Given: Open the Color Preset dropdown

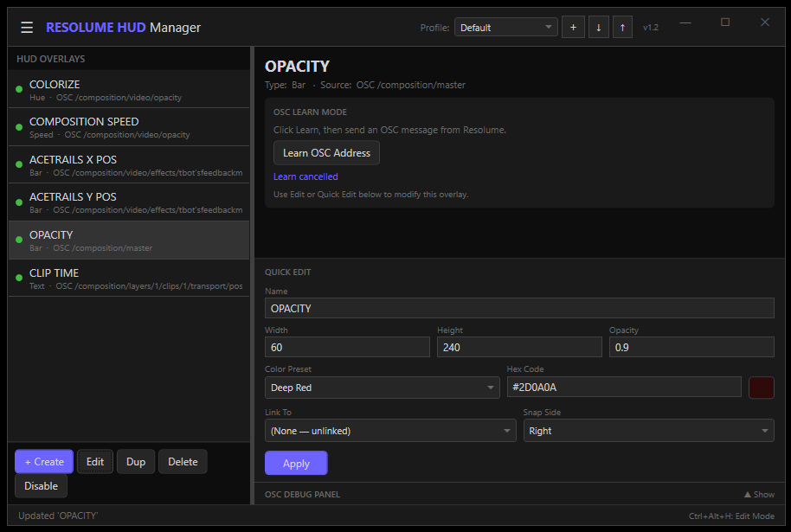Looking at the screenshot, I should [382, 388].
